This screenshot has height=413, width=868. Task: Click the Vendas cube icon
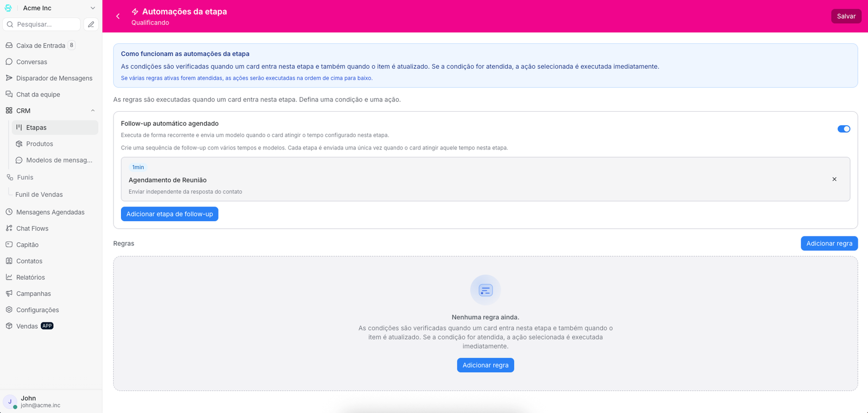(9, 326)
